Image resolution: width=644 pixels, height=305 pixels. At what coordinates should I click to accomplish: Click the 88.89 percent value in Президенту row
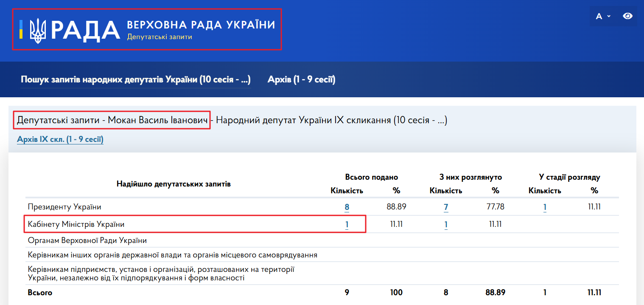pyautogui.click(x=396, y=207)
